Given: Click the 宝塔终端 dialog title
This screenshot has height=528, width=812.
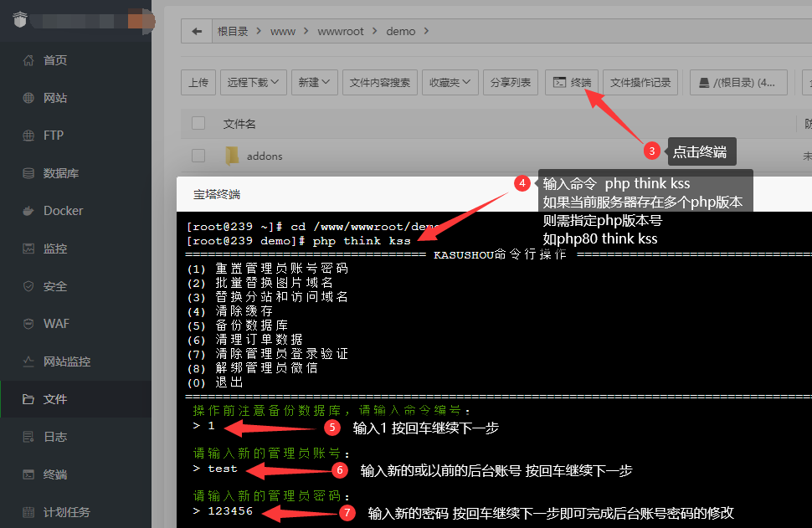Looking at the screenshot, I should click(x=217, y=195).
